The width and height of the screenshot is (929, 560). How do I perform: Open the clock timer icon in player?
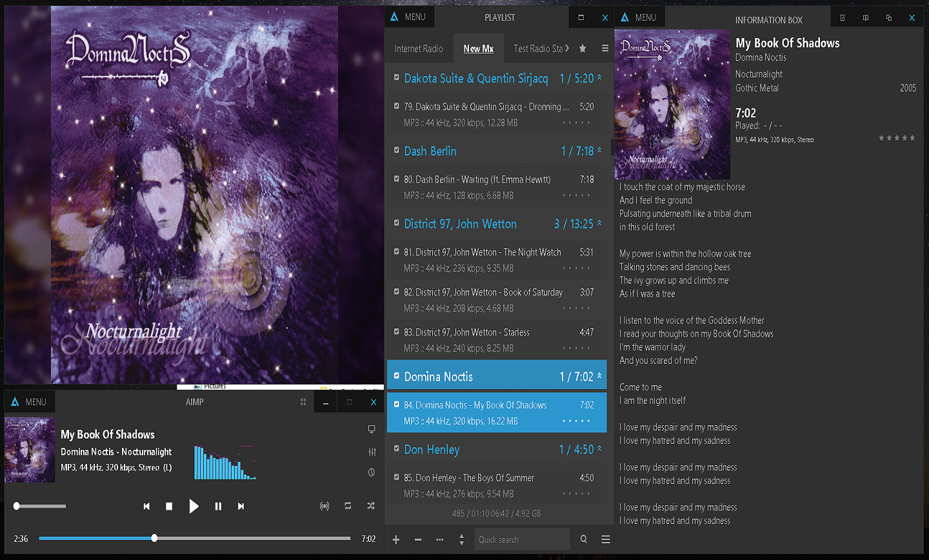click(372, 472)
